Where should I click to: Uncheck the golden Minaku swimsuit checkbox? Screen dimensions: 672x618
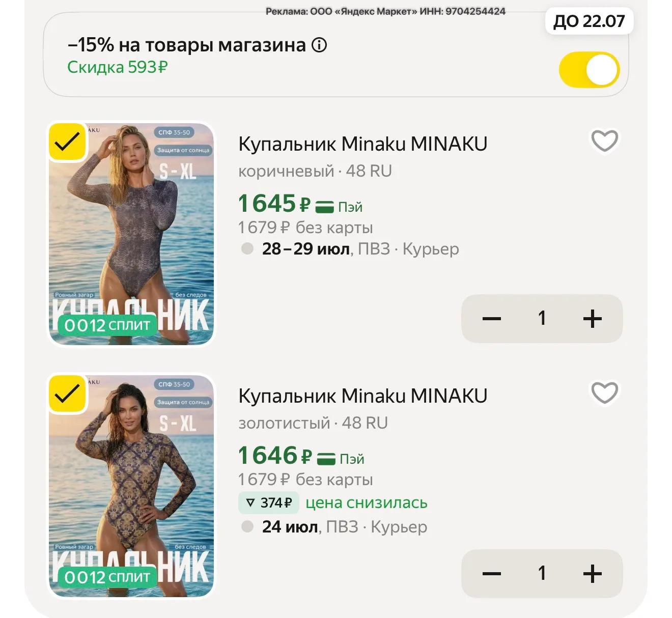point(67,394)
